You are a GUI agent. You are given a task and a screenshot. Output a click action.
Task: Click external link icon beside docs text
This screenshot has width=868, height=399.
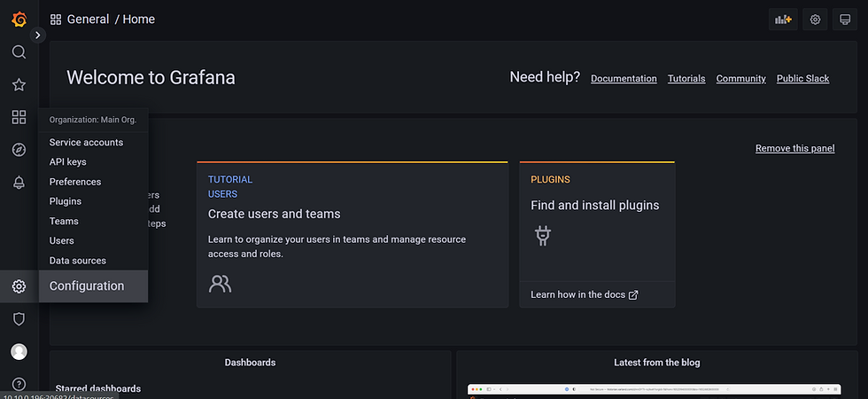633,294
